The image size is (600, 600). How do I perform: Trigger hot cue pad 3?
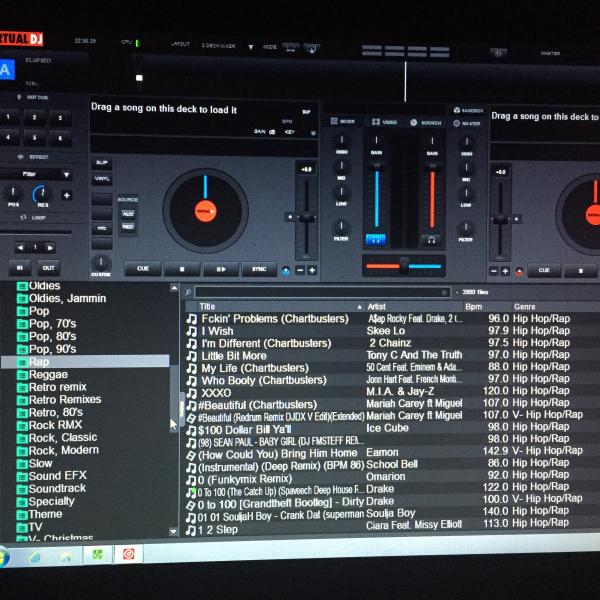[x=60, y=118]
